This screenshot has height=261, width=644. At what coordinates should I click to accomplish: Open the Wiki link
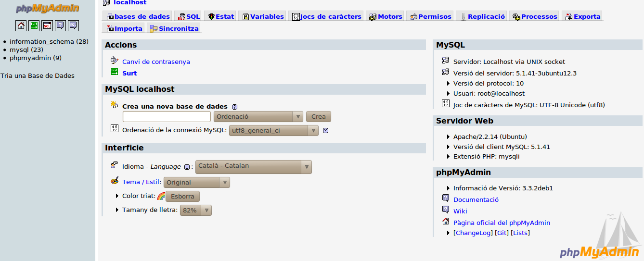pyautogui.click(x=460, y=211)
